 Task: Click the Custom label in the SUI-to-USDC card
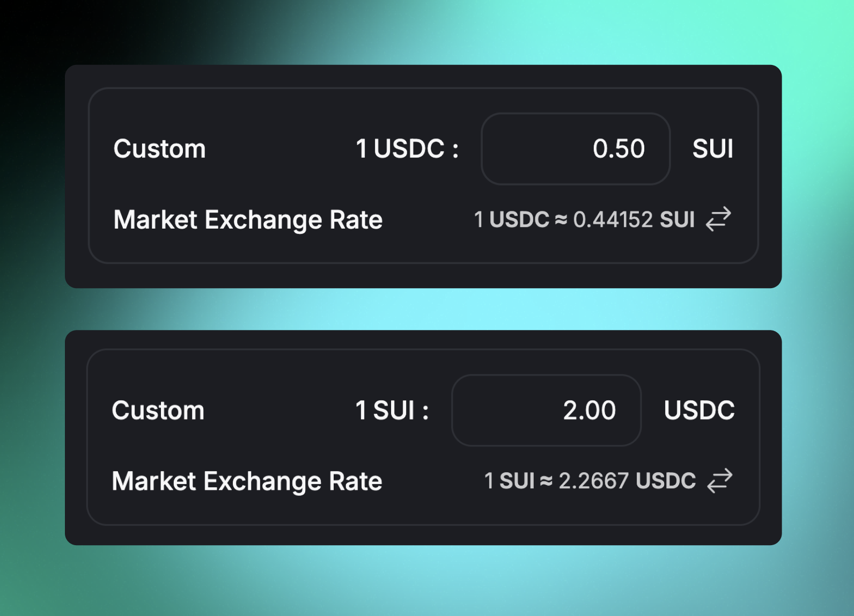(158, 410)
